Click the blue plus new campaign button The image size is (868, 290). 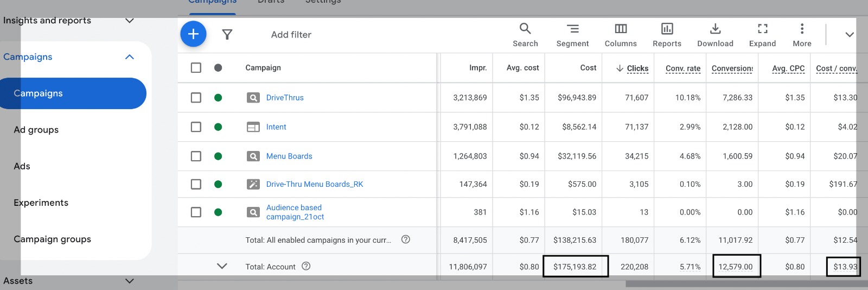click(193, 34)
